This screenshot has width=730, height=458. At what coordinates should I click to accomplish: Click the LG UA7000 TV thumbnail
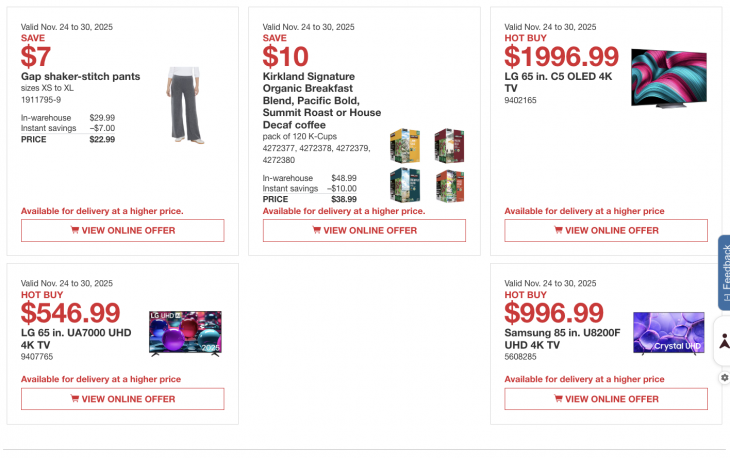(185, 333)
